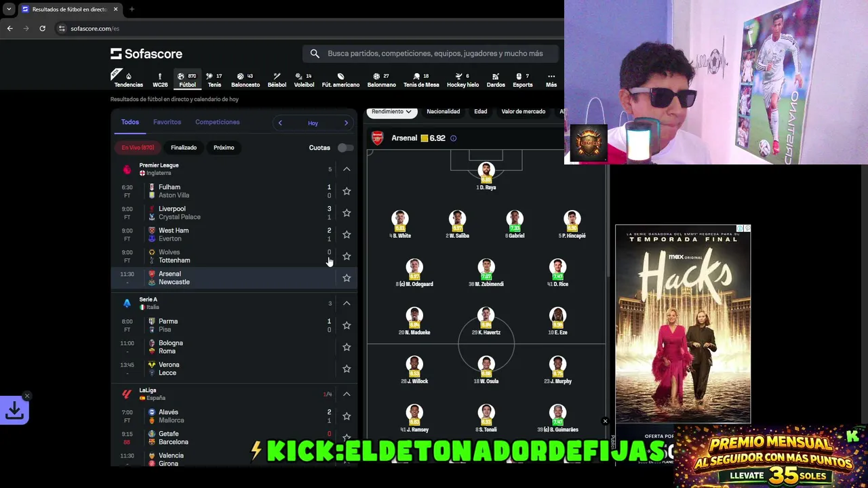
Task: Select the Valor de mercado filter
Action: pyautogui.click(x=524, y=111)
